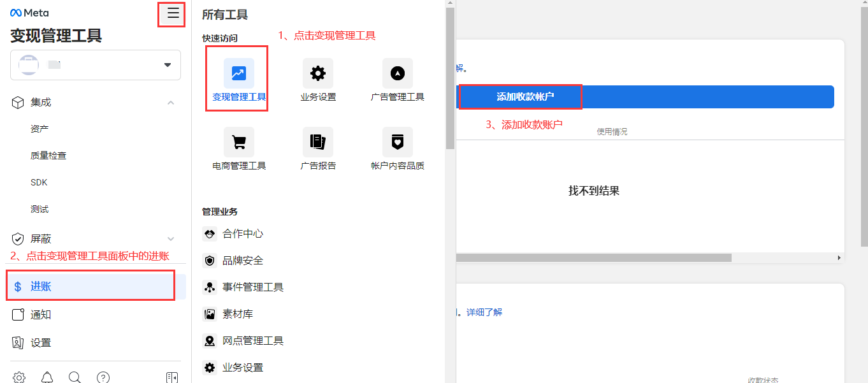
Task: Click the 找不到结果 message
Action: (594, 191)
